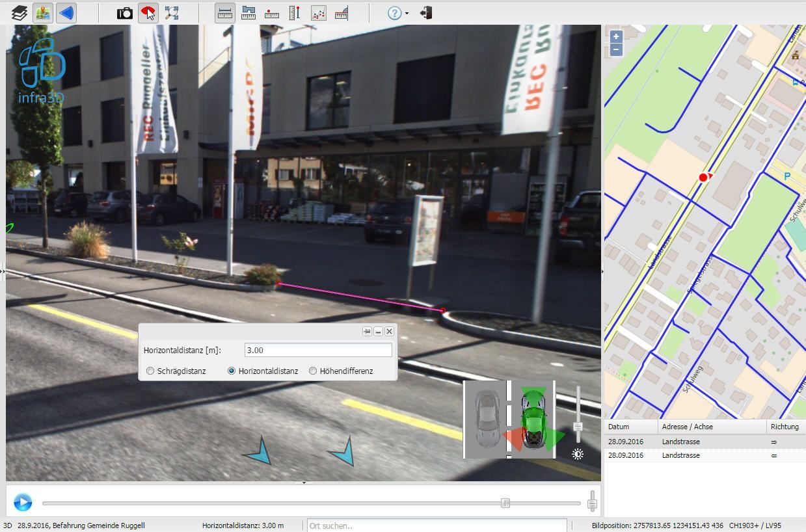Open the profile chart measurement tool
The height and width of the screenshot is (532, 806).
[318, 13]
